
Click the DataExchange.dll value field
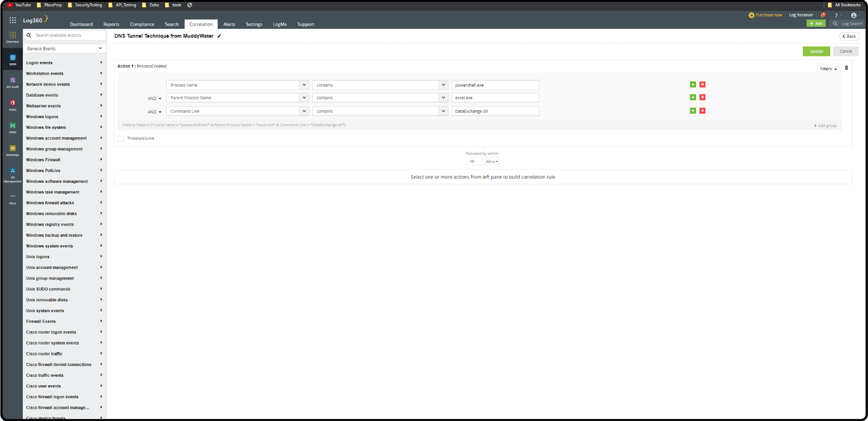click(x=495, y=111)
